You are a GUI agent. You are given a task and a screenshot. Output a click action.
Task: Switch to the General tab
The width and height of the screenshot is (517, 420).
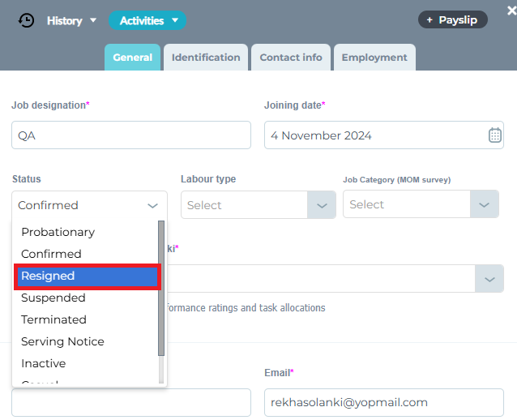132,58
